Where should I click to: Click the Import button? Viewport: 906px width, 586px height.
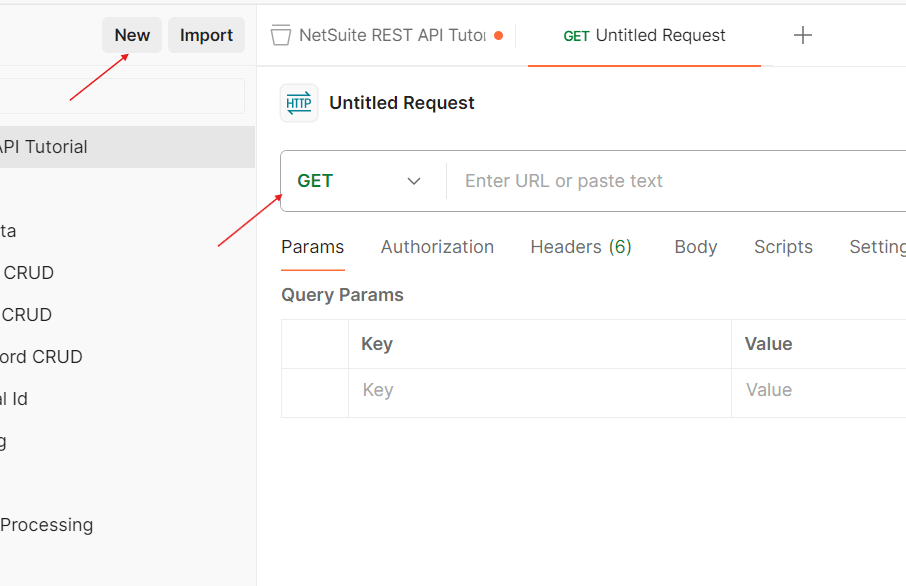[x=206, y=34]
